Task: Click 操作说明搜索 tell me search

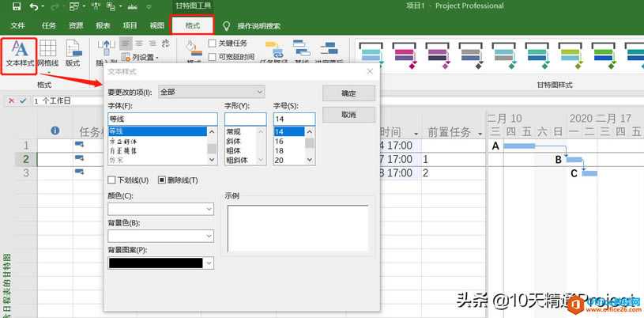Action: coord(258,26)
